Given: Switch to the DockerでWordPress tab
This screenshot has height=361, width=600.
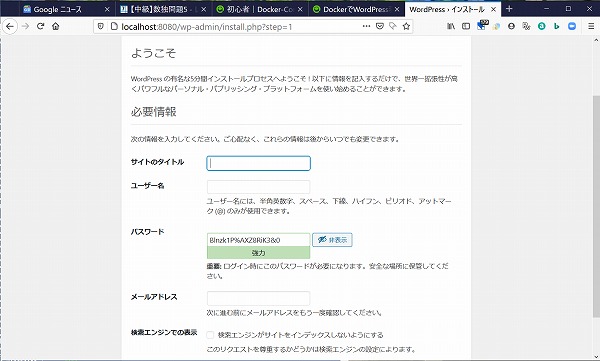Looking at the screenshot, I should tap(356, 9).
